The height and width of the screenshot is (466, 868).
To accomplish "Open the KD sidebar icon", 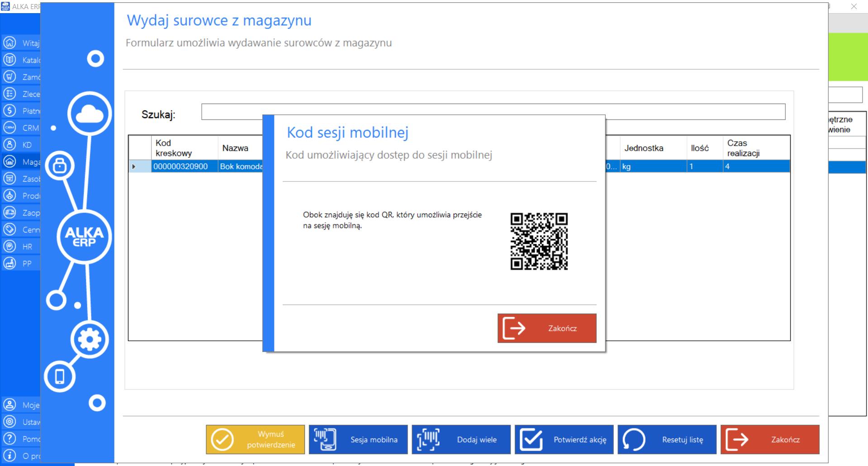I will (x=9, y=144).
